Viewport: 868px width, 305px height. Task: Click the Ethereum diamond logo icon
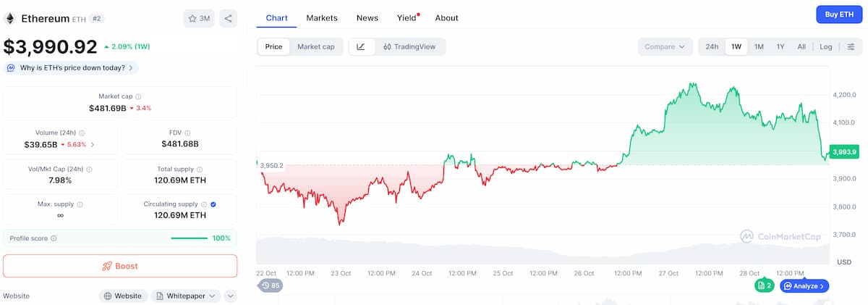(x=10, y=18)
